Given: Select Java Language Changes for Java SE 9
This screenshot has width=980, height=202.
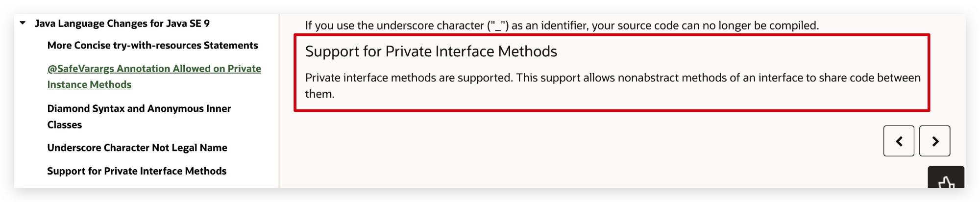Looking at the screenshot, I should (x=122, y=24).
